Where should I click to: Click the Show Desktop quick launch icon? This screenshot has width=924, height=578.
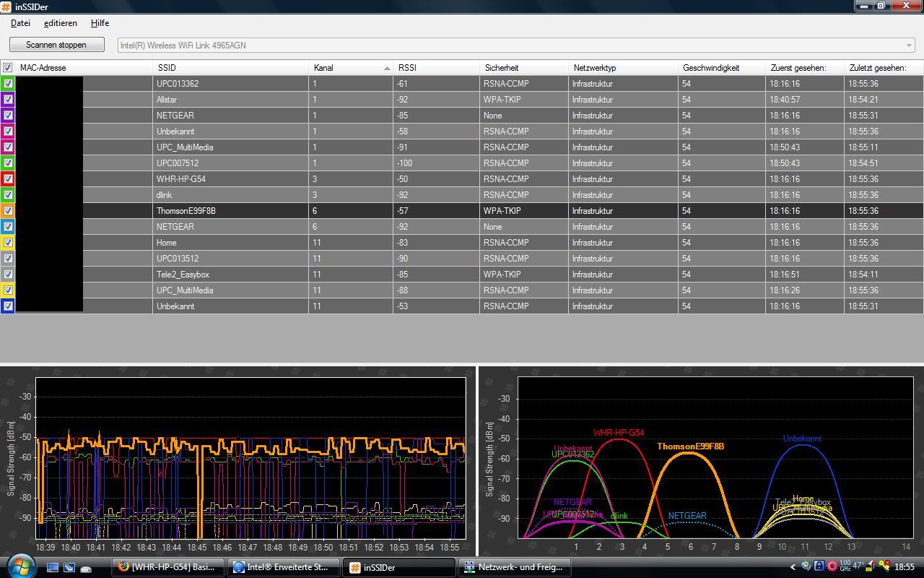pyautogui.click(x=52, y=567)
